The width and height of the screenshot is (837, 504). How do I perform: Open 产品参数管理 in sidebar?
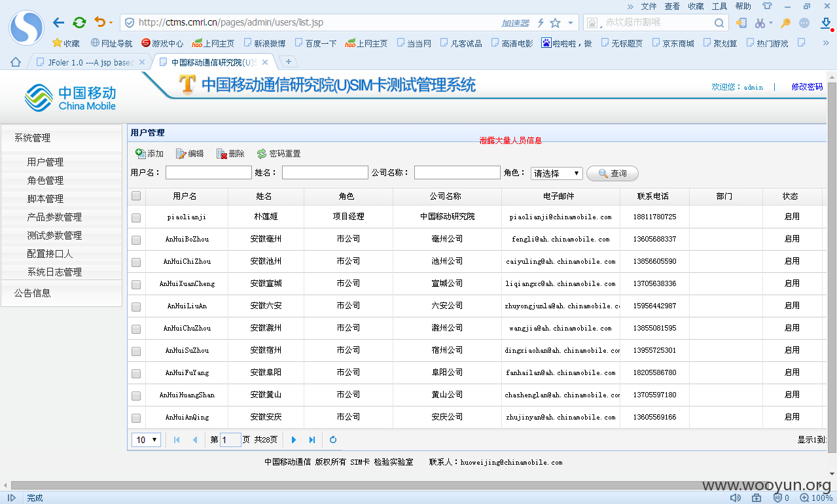tap(54, 217)
